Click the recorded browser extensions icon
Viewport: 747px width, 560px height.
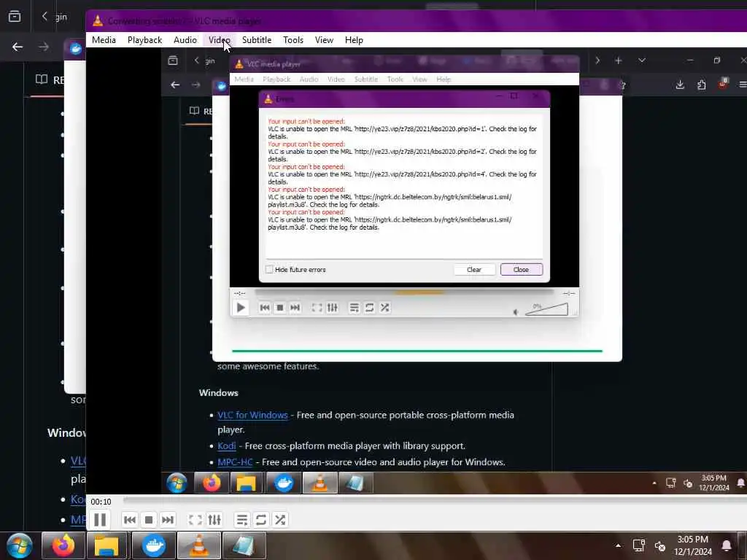point(701,85)
